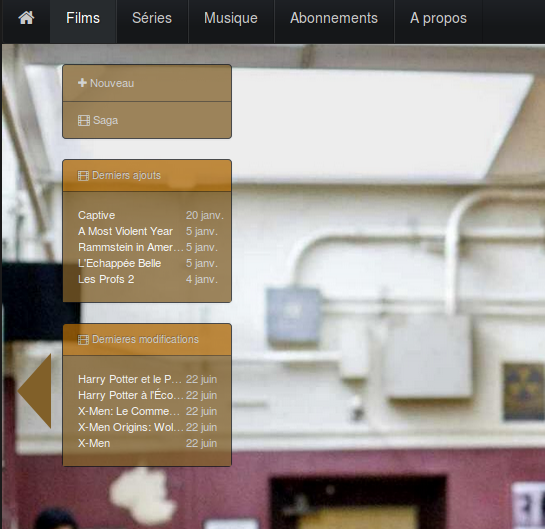Open the A propos page
The width and height of the screenshot is (545, 529).
[x=438, y=18]
